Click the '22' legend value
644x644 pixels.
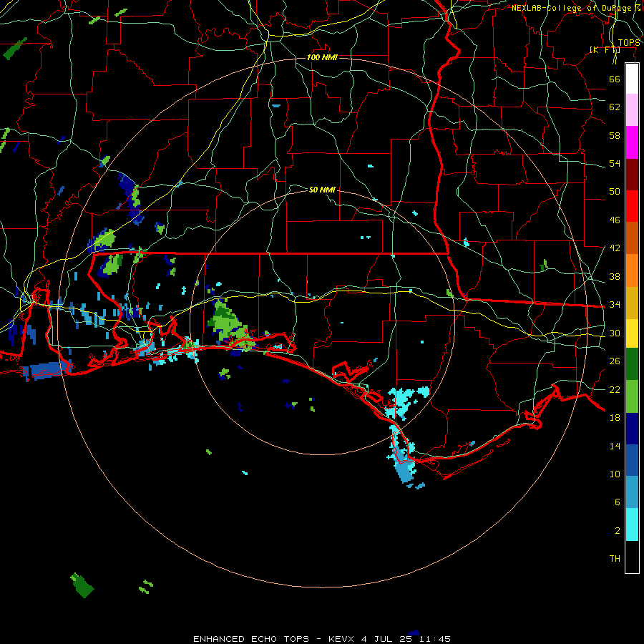coord(615,389)
